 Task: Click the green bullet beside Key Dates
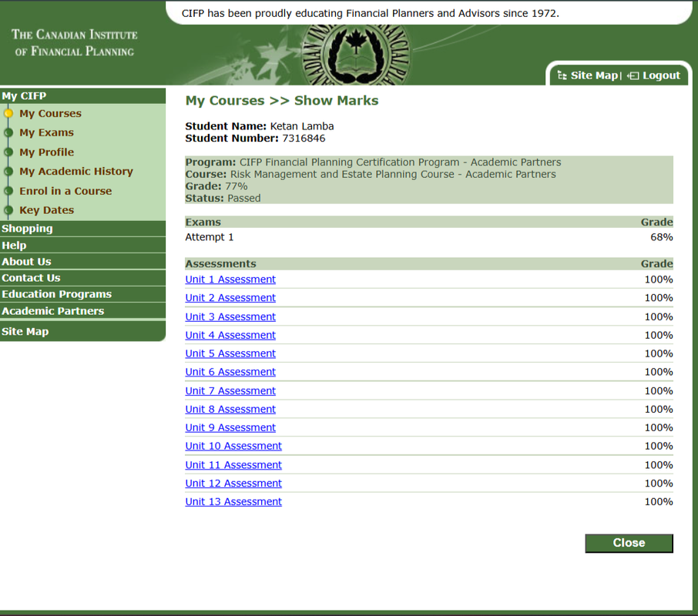point(8,210)
